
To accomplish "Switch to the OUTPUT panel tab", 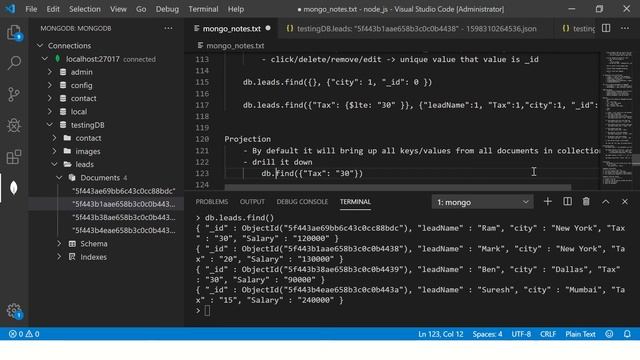I will pyautogui.click(x=252, y=202).
